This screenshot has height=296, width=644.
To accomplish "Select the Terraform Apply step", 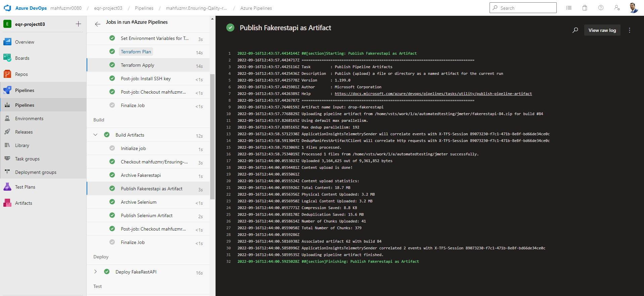I will 148,65.
